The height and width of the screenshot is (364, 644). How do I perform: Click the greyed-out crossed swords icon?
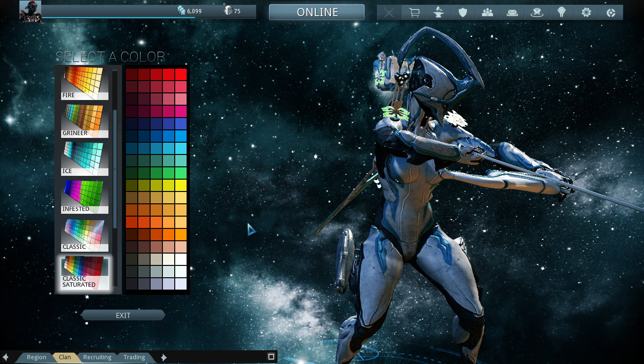point(389,12)
